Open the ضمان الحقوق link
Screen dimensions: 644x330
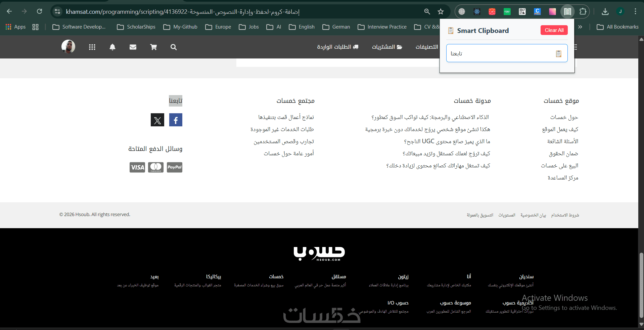(x=563, y=154)
